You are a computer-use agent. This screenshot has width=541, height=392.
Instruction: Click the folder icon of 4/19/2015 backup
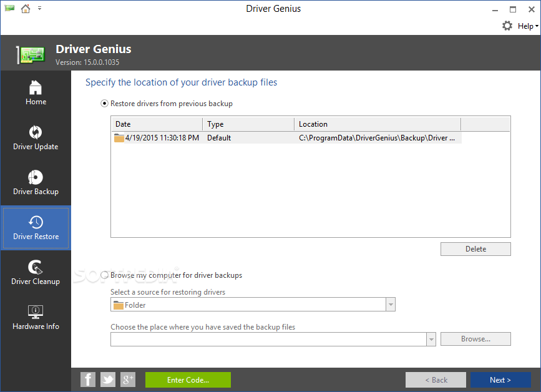point(119,138)
